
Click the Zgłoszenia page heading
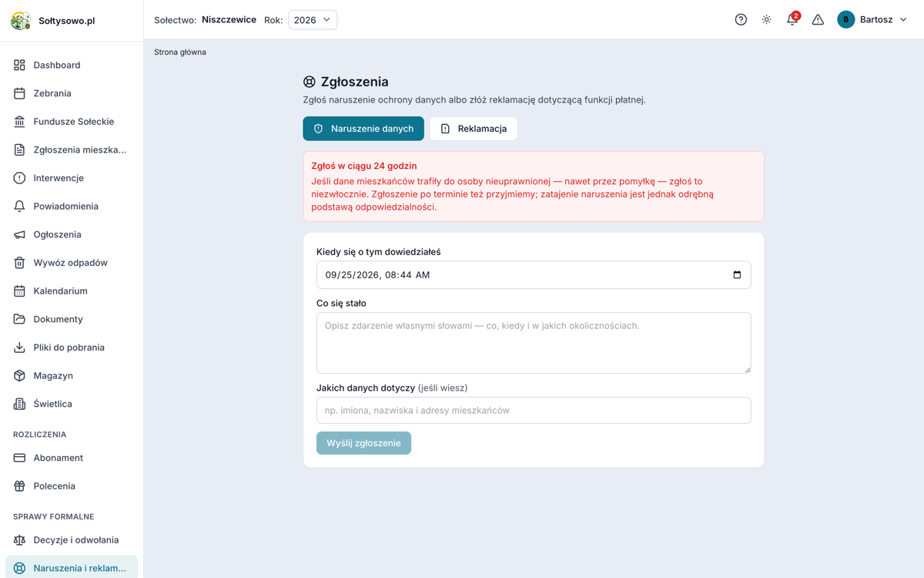point(354,82)
